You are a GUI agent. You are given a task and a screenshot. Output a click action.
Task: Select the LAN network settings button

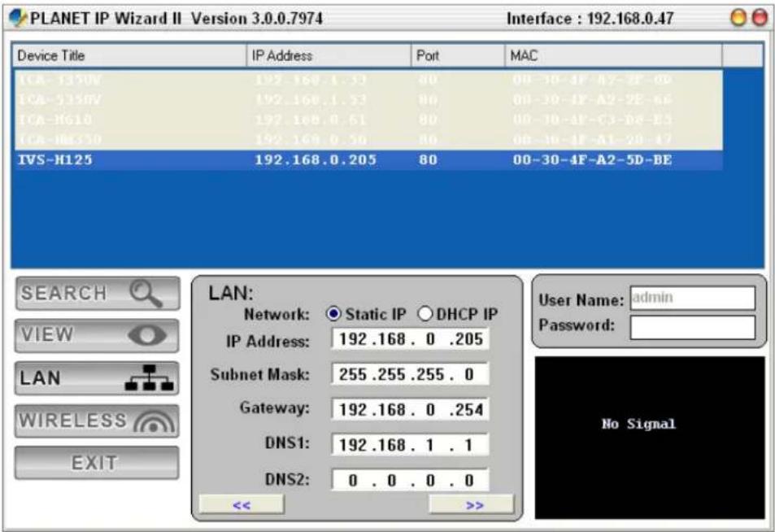point(97,378)
